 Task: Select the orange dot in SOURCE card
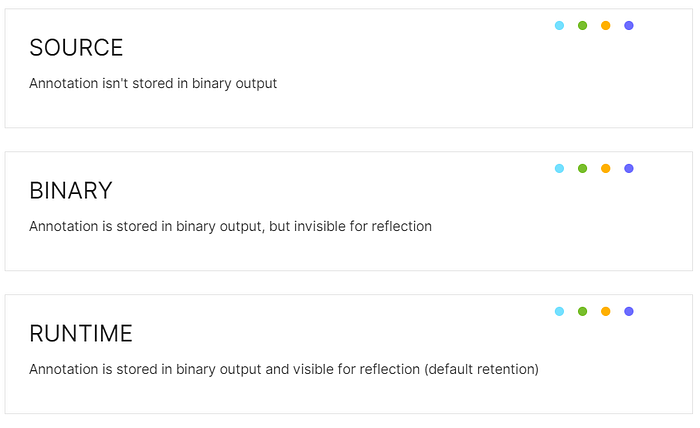(x=605, y=25)
